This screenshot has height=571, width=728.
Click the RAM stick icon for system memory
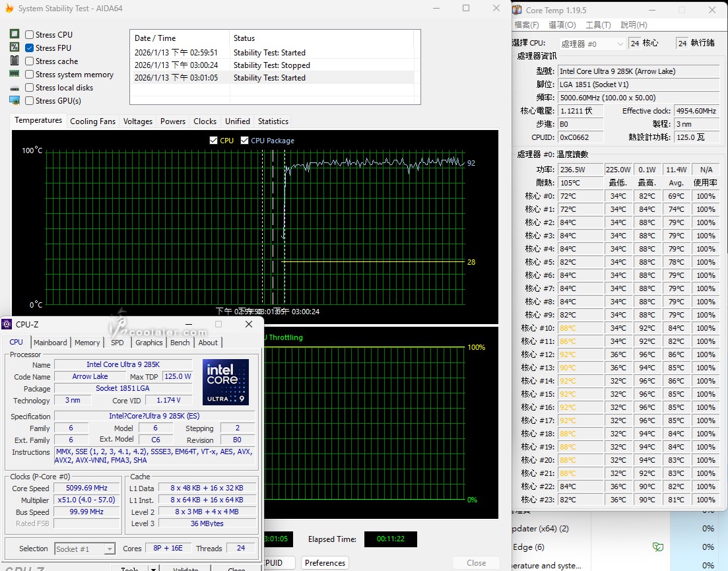(15, 74)
